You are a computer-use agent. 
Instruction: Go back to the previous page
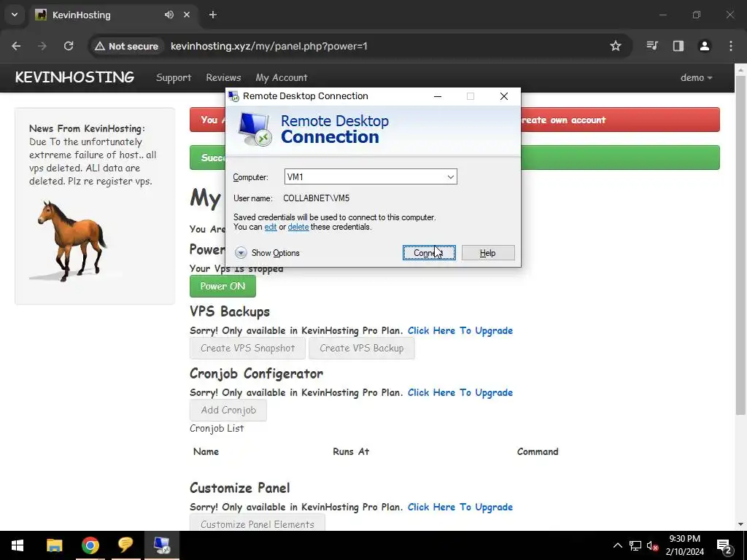point(16,46)
